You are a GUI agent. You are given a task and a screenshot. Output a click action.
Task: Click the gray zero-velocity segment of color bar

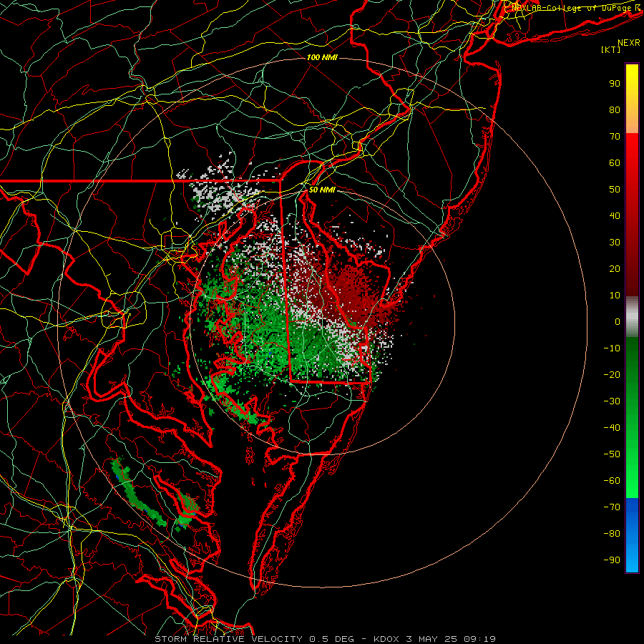click(632, 317)
